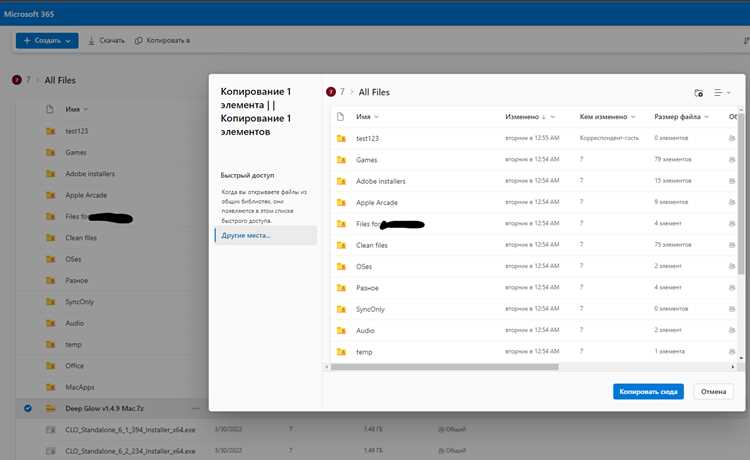Open more actions for Deep Glow row
Screen dimensions: 750x460
(196, 408)
